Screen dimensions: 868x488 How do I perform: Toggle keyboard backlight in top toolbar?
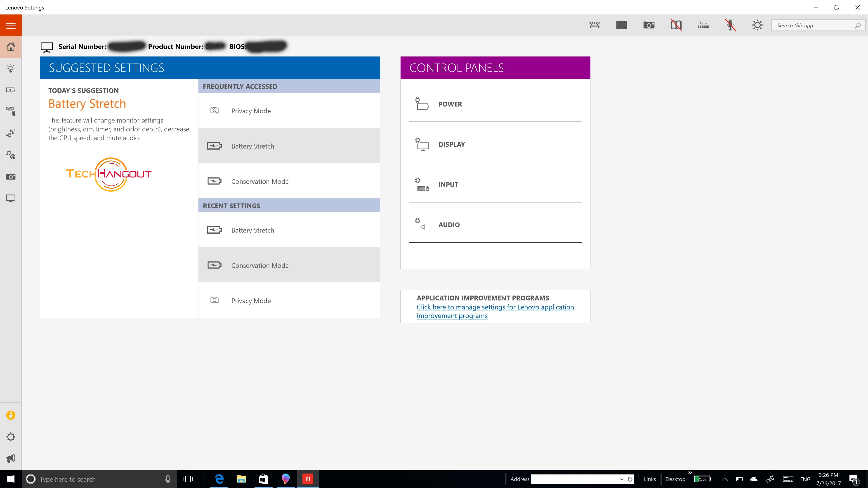point(595,25)
